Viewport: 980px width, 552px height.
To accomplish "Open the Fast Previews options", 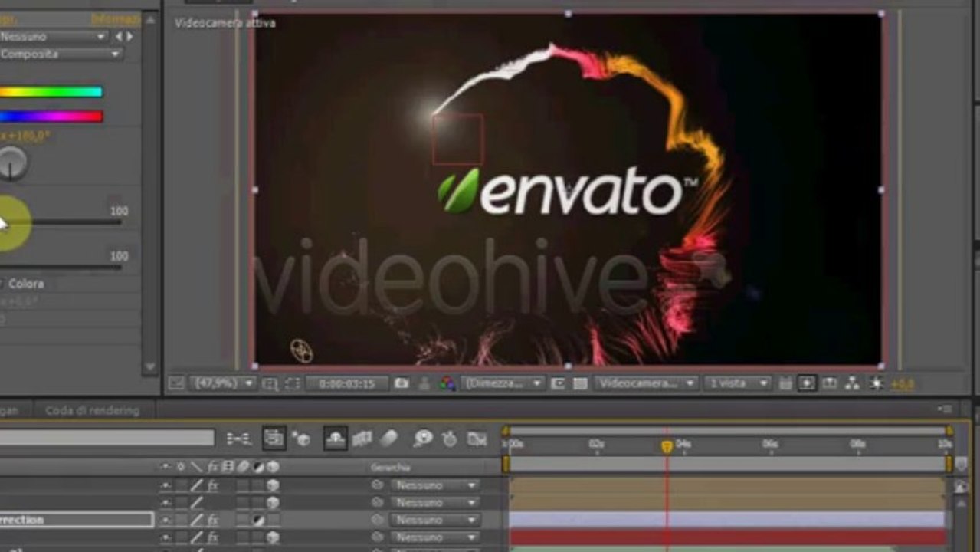I will tap(806, 383).
